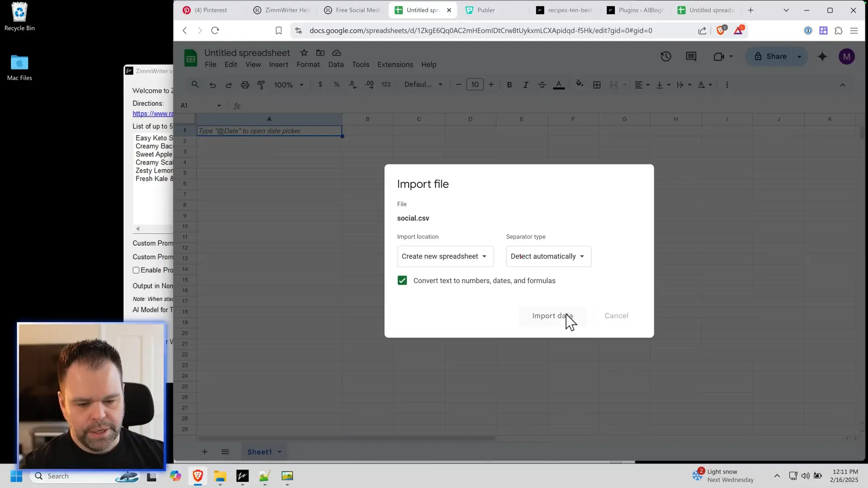Open the comments icon
868x488 pixels.
[x=691, y=56]
